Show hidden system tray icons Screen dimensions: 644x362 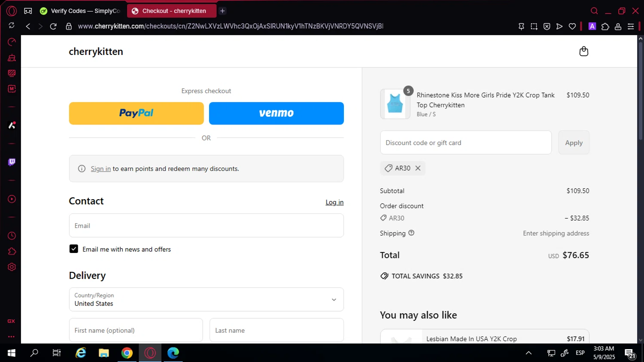[529, 353]
